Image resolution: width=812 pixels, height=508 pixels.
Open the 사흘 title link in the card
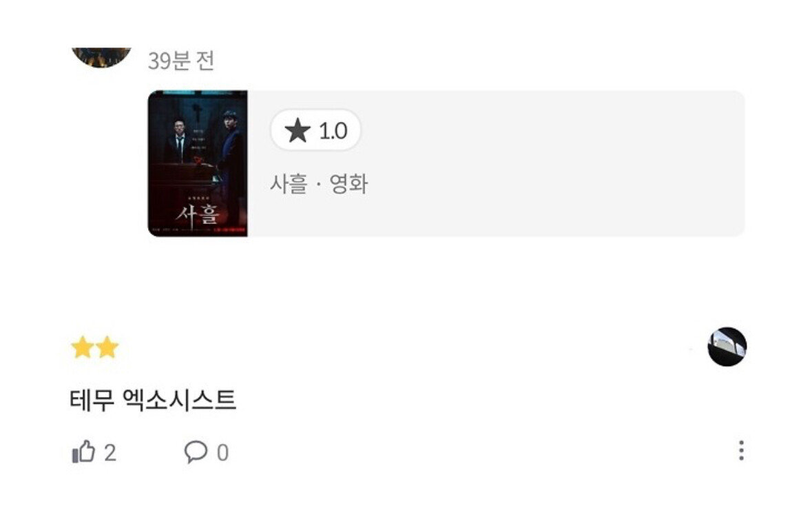[x=289, y=183]
